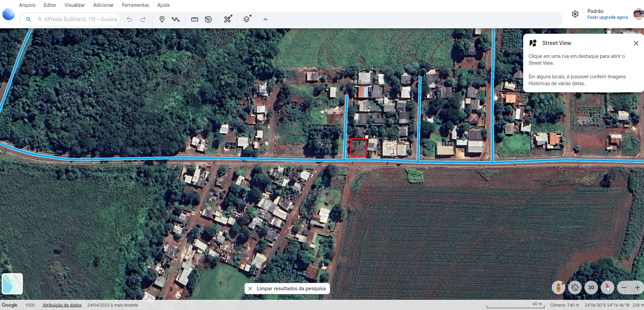Screen dimensions: 644x310
Task: Click the add placemark pin icon
Action: [162, 19]
